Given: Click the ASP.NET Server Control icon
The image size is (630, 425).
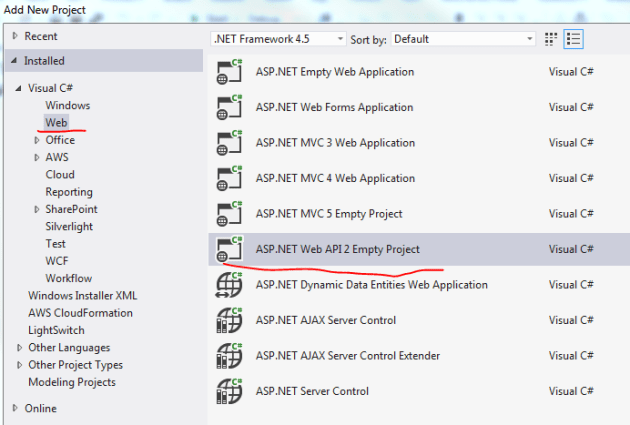Looking at the screenshot, I should [x=229, y=391].
